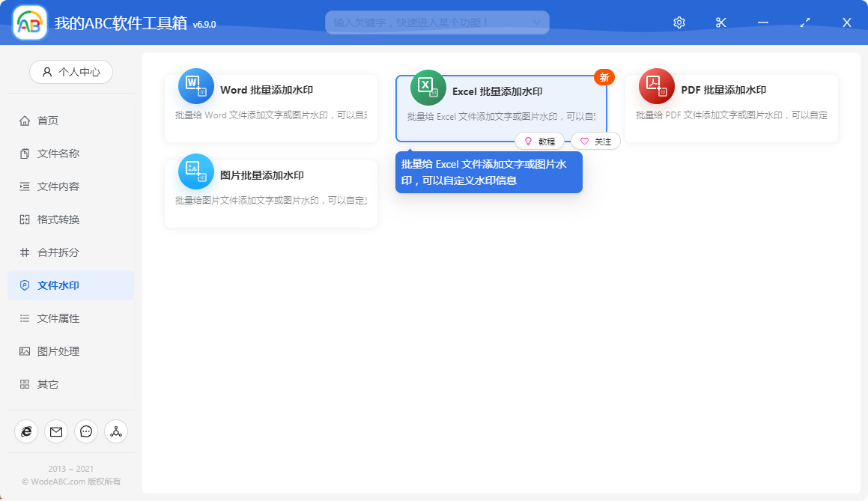Open the mail contact icon

pos(55,431)
